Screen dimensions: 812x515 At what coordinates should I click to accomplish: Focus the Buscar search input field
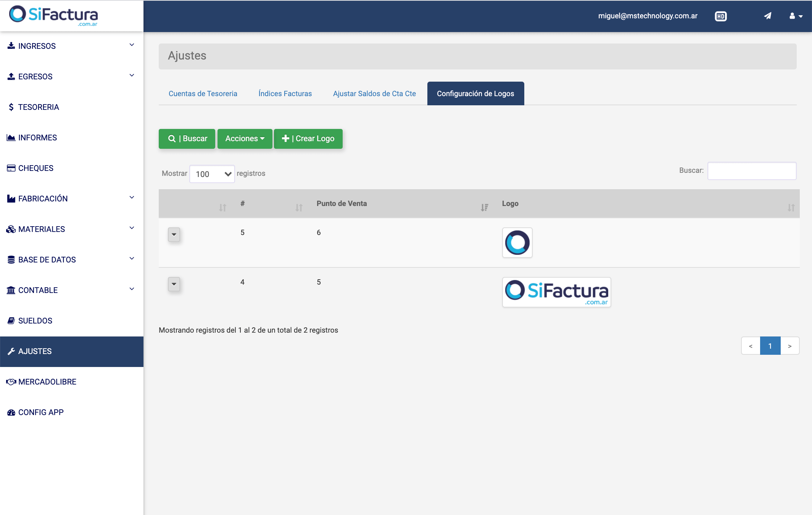tap(752, 171)
